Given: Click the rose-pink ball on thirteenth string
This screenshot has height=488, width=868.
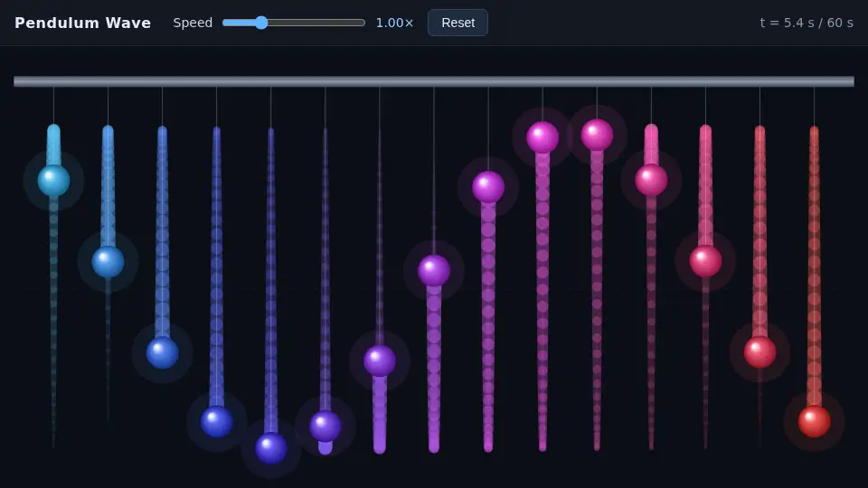Looking at the screenshot, I should pyautogui.click(x=705, y=261).
